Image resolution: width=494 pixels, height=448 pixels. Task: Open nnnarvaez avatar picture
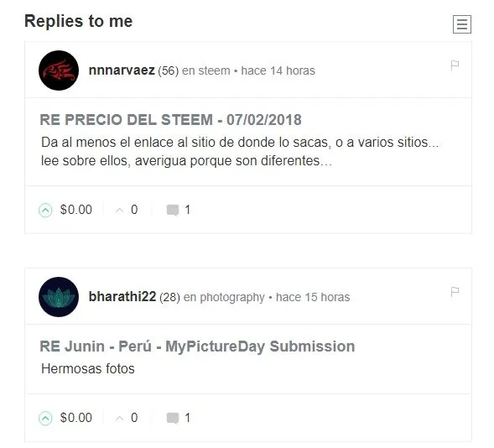[59, 70]
